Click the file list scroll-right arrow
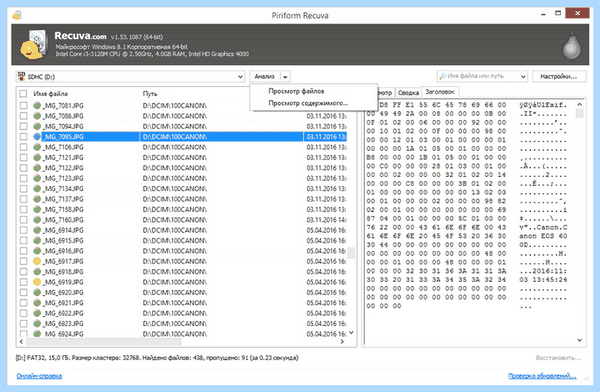The height and width of the screenshot is (392, 600). pyautogui.click(x=342, y=341)
